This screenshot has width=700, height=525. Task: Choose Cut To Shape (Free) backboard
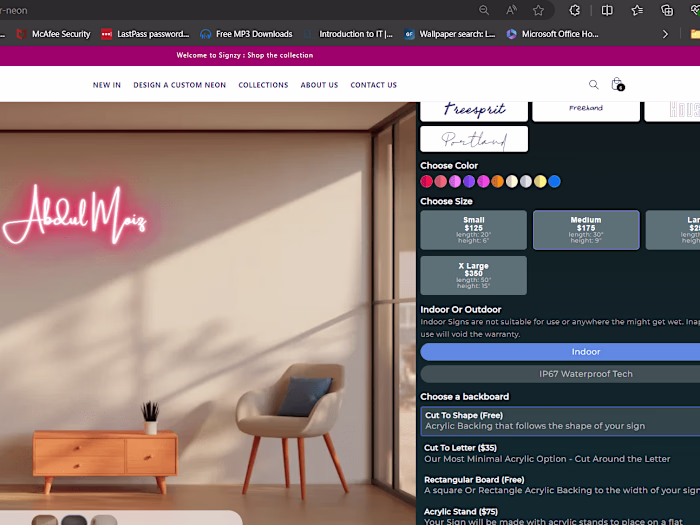tap(560, 421)
